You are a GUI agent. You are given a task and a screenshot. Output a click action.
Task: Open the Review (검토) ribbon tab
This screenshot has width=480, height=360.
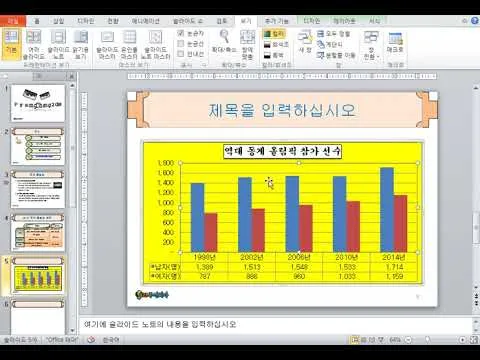[x=222, y=21]
